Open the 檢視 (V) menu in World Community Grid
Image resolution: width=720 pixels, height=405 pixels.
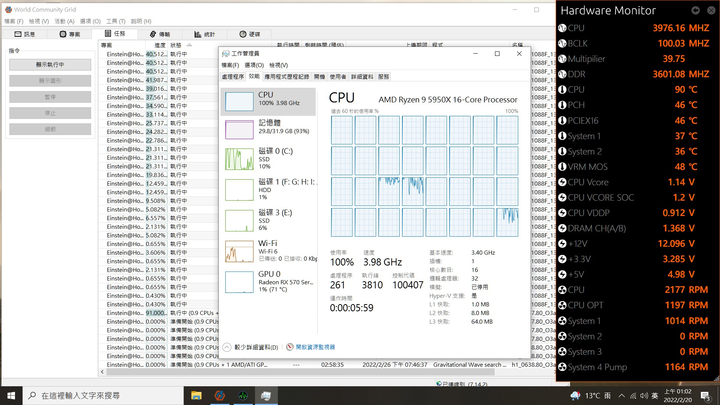(39, 21)
